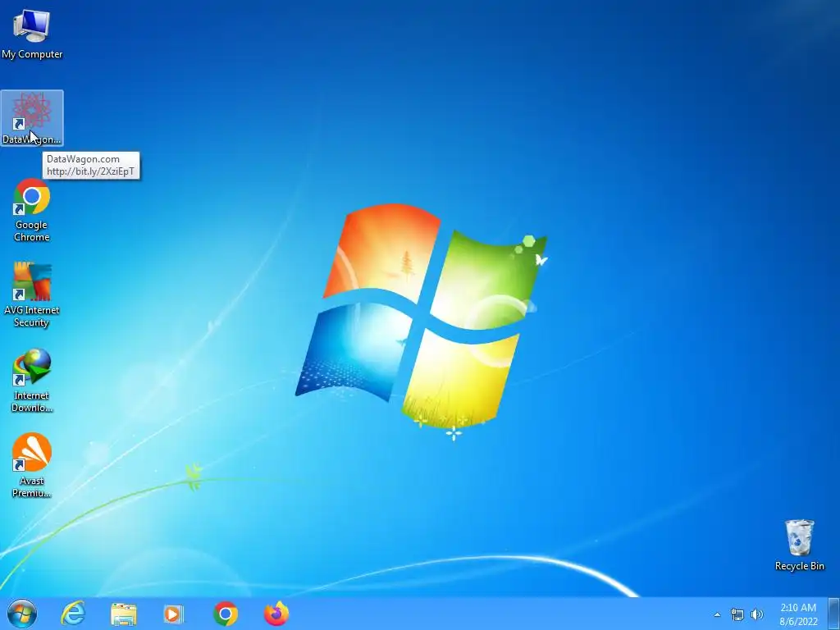Open the Windows Start menu orb
Viewport: 840px width, 630px height.
point(22,614)
